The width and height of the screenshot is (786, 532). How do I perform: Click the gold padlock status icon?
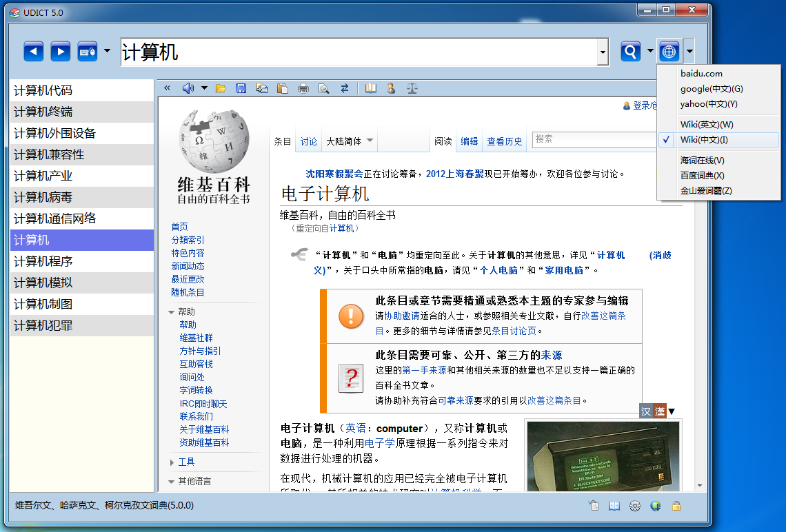point(677,506)
